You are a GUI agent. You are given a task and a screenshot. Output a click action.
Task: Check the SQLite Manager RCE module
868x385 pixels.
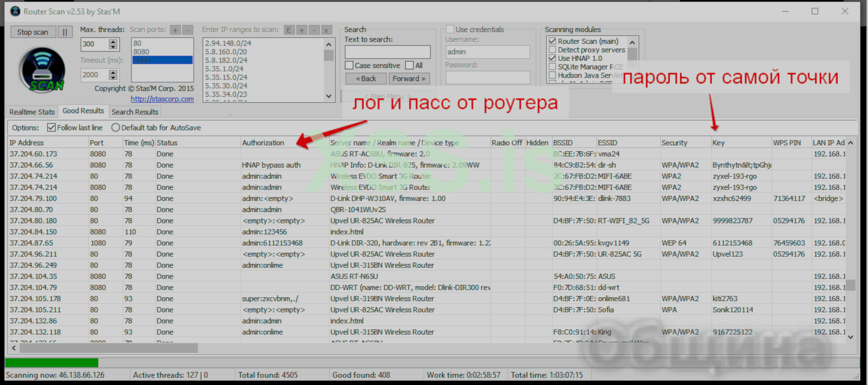(x=552, y=67)
